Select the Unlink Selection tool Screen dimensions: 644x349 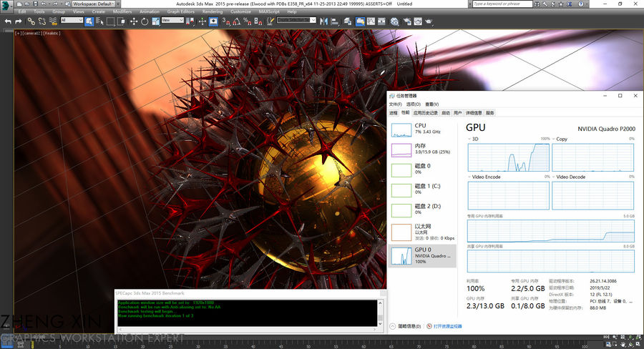(42, 21)
